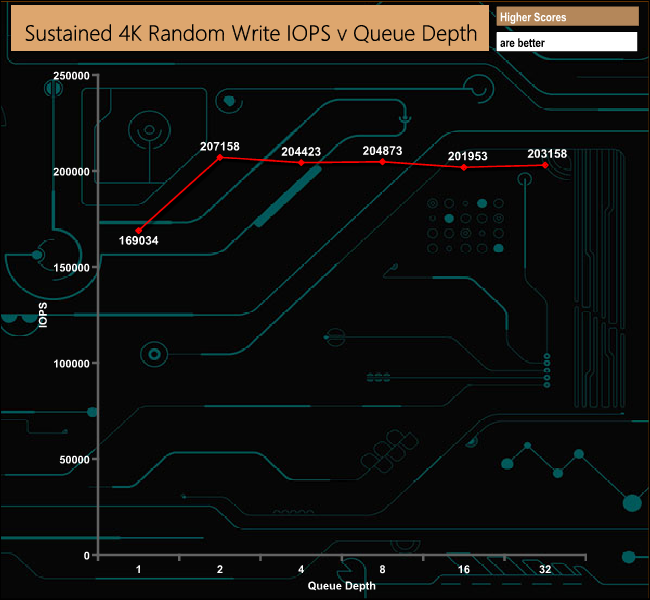Click the 201953 value label

click(x=468, y=156)
